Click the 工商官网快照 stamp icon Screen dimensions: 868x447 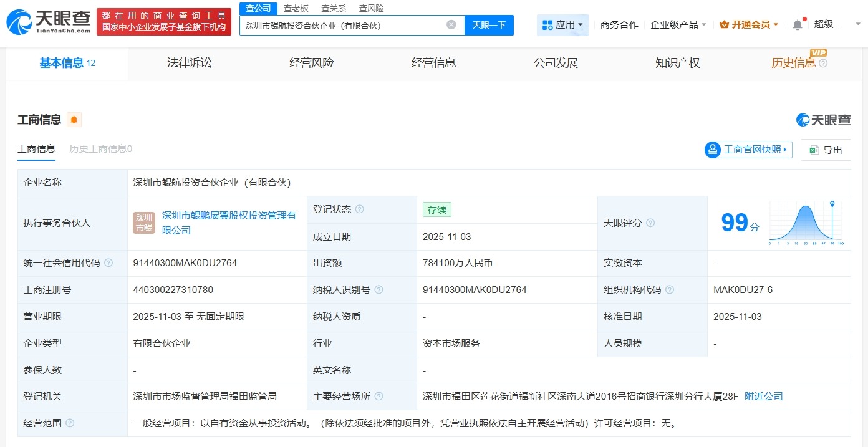713,150
